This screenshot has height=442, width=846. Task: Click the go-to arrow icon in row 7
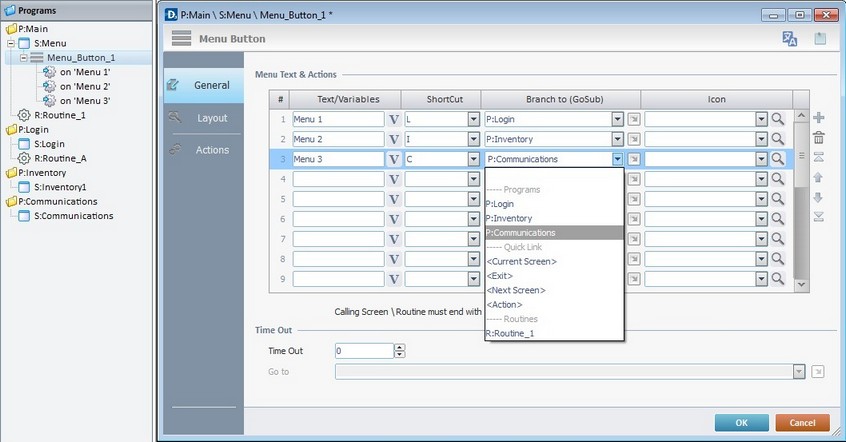pyautogui.click(x=634, y=239)
